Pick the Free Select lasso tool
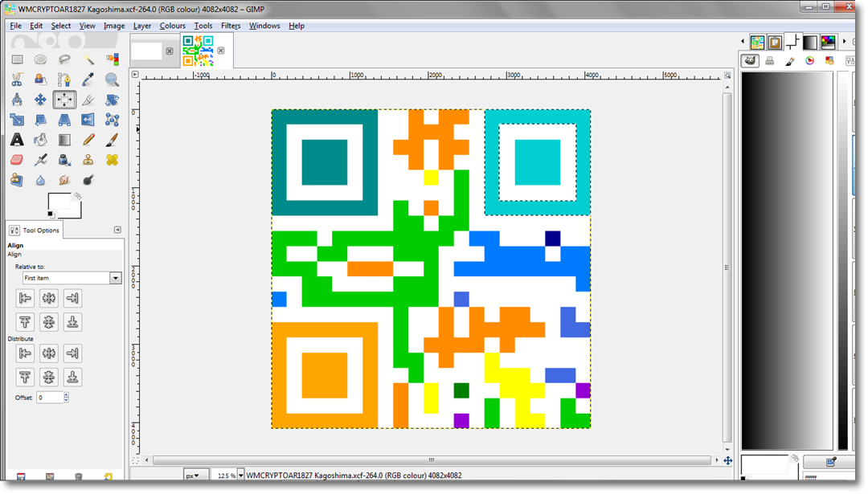This screenshot has height=494, width=868. [64, 59]
